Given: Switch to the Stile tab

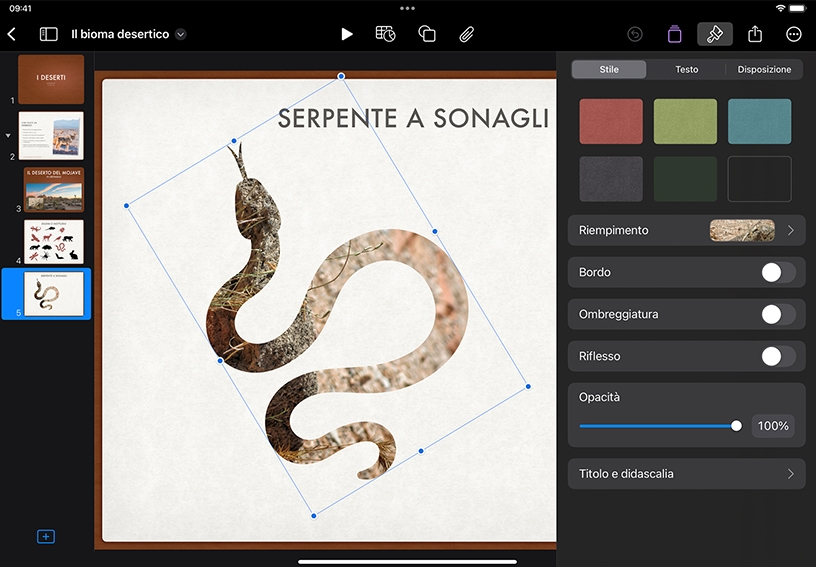Looking at the screenshot, I should [609, 69].
